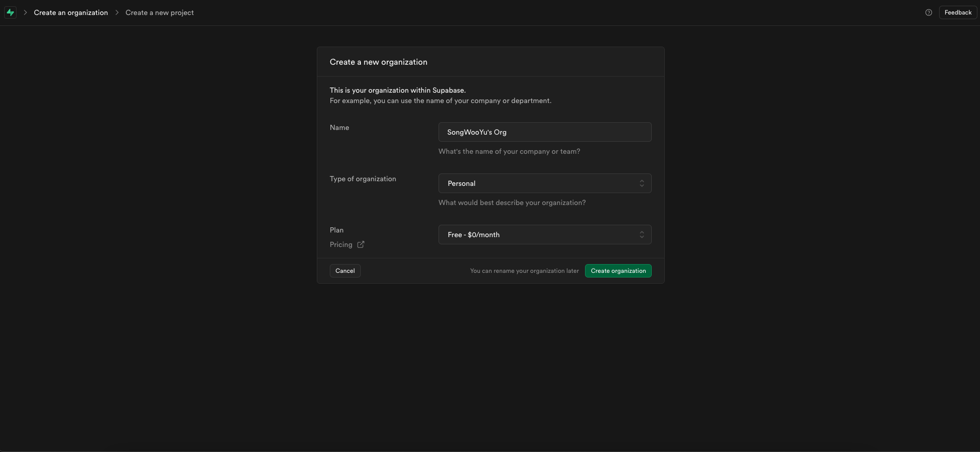Open the help question mark icon
980x452 pixels.
pos(928,12)
